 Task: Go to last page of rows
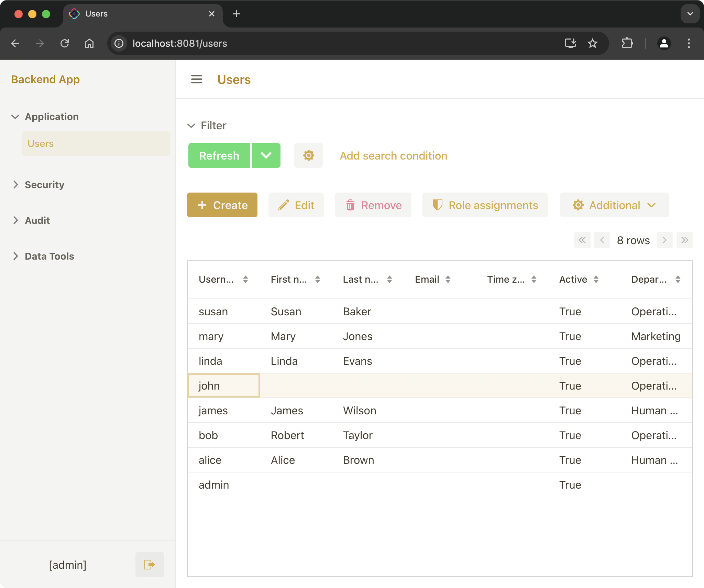[684, 240]
